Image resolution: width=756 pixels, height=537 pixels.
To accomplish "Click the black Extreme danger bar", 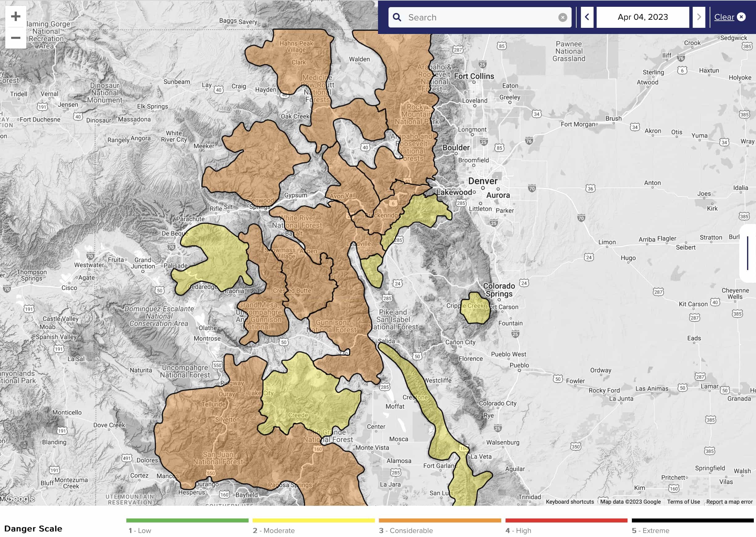I will (x=693, y=520).
